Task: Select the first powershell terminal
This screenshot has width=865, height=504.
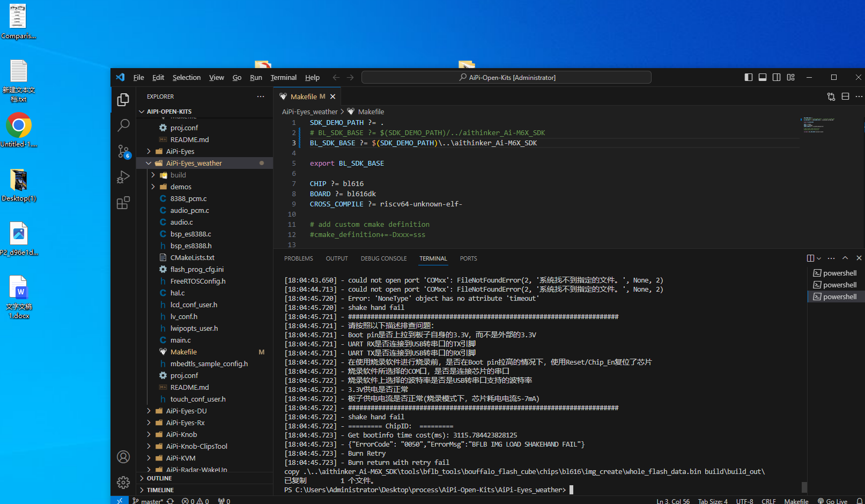Action: [x=836, y=273]
